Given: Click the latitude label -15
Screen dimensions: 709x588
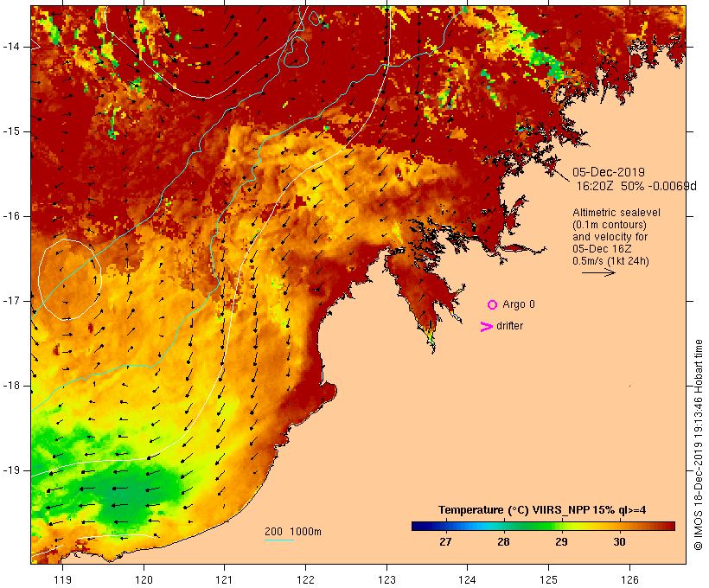Looking at the screenshot, I should coord(10,131).
